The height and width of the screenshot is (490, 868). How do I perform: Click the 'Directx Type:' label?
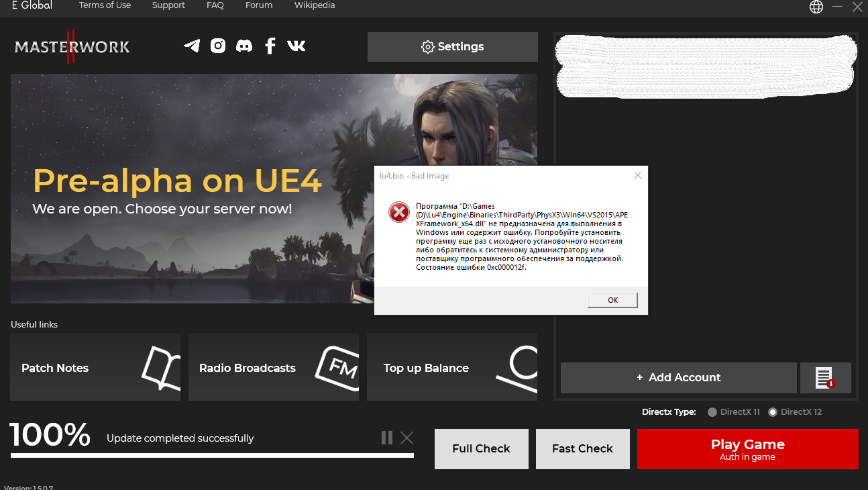(x=669, y=412)
